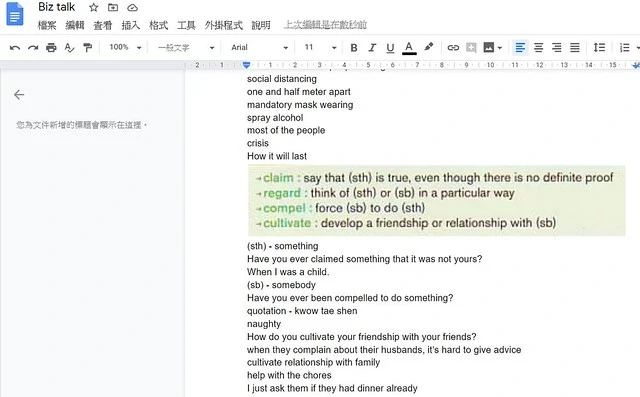This screenshot has width=640, height=397.
Task: Click the move-to-folder icon
Action: click(113, 7)
